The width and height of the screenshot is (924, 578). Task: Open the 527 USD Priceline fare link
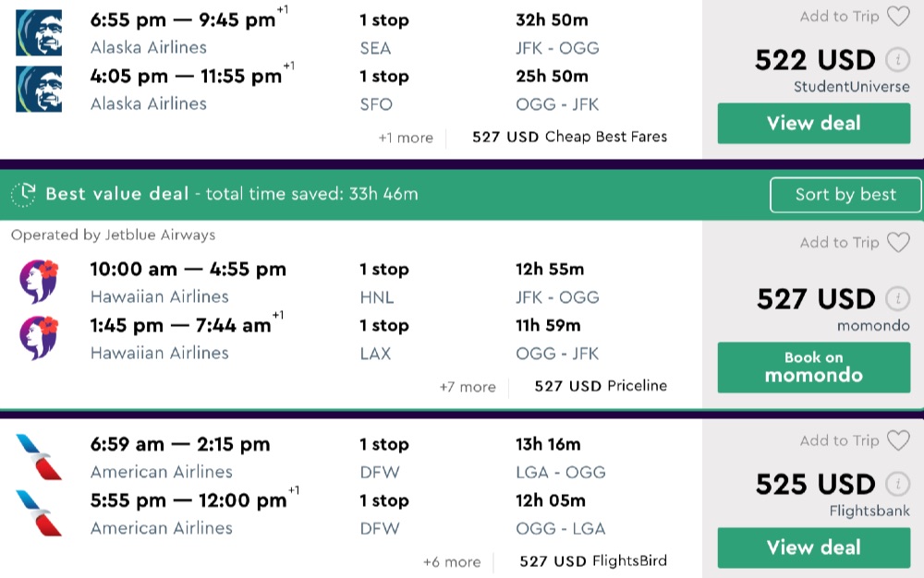(x=601, y=386)
